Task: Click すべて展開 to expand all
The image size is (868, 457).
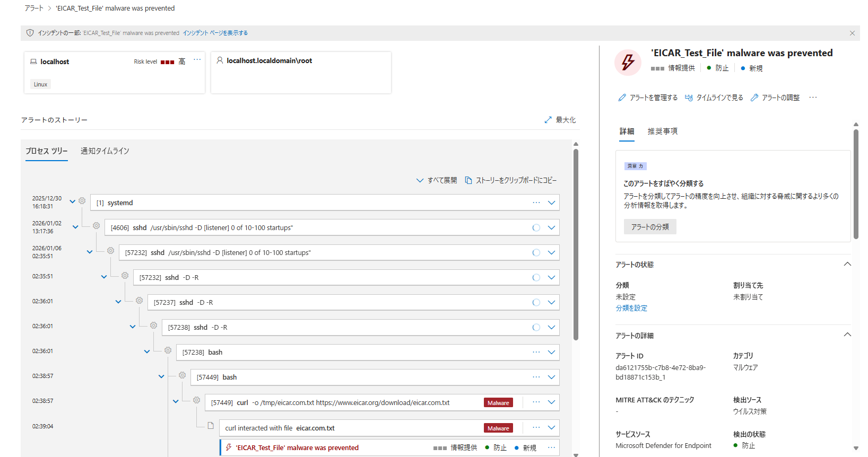Action: coord(437,180)
